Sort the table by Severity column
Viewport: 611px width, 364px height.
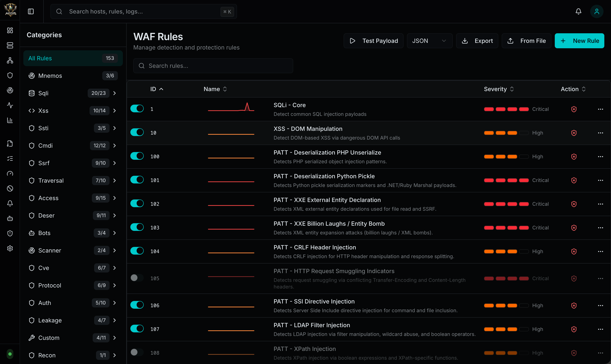coord(499,89)
